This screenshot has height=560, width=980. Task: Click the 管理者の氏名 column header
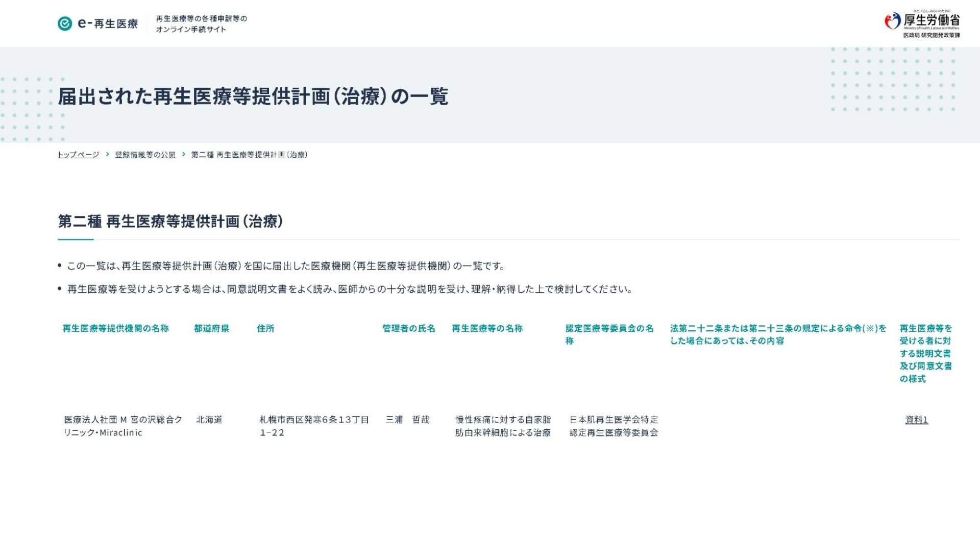[x=409, y=328]
